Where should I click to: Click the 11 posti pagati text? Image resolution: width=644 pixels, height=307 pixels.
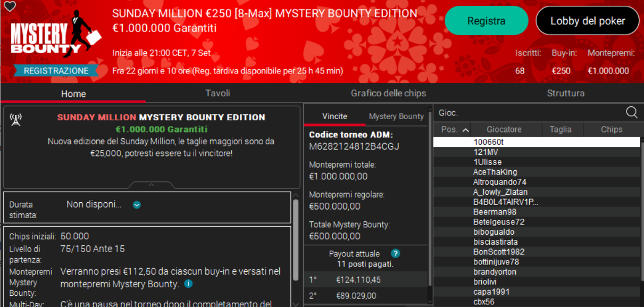tap(365, 263)
